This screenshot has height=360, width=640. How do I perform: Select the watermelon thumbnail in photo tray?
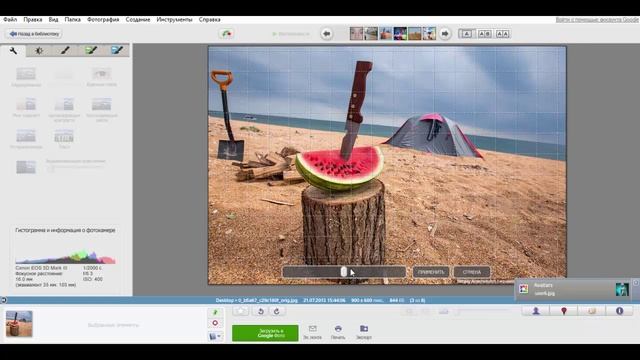click(x=19, y=324)
